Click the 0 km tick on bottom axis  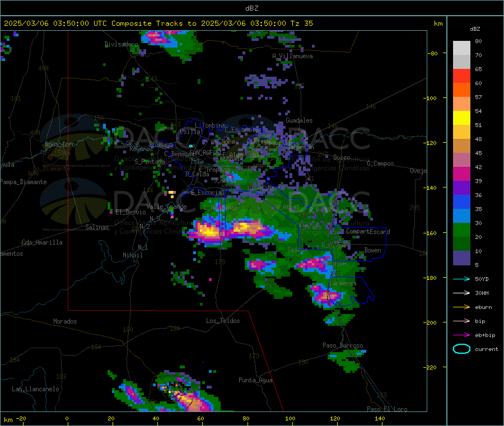point(67,418)
